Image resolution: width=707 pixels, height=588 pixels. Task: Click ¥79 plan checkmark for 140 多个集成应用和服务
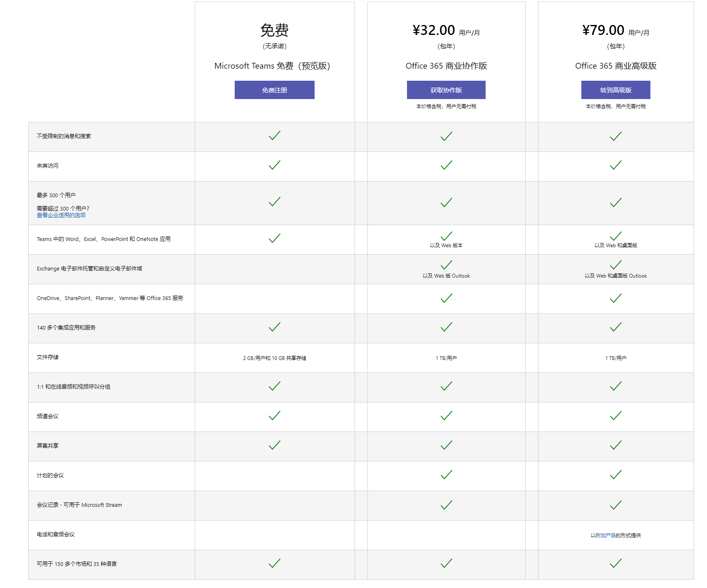click(x=615, y=327)
